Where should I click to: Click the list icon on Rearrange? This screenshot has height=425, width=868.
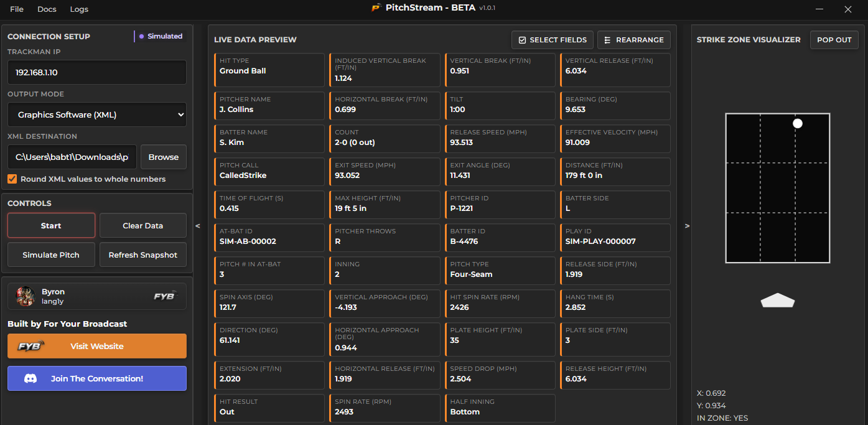[608, 40]
